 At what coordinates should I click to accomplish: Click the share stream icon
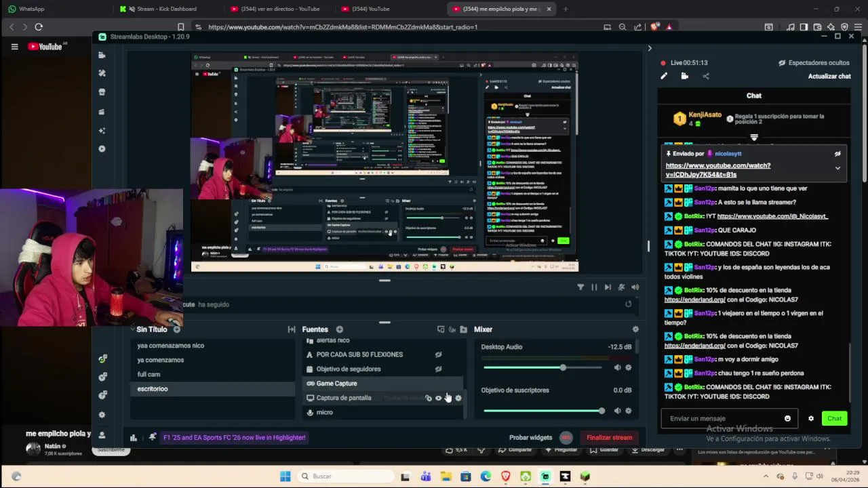(705, 76)
